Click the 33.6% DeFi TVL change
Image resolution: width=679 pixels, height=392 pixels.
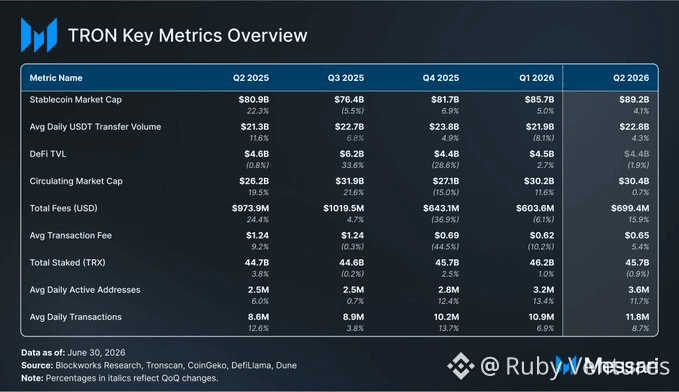click(352, 165)
